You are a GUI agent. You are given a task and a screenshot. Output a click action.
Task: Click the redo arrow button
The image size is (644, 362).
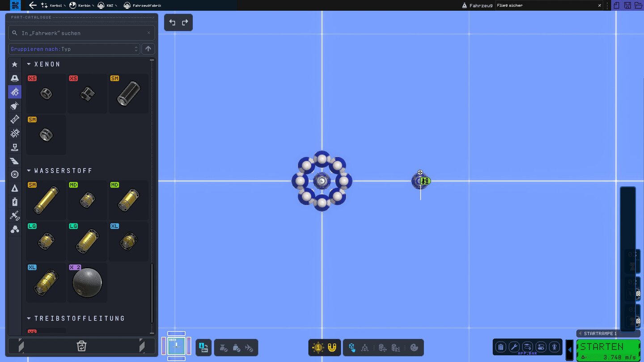185,23
